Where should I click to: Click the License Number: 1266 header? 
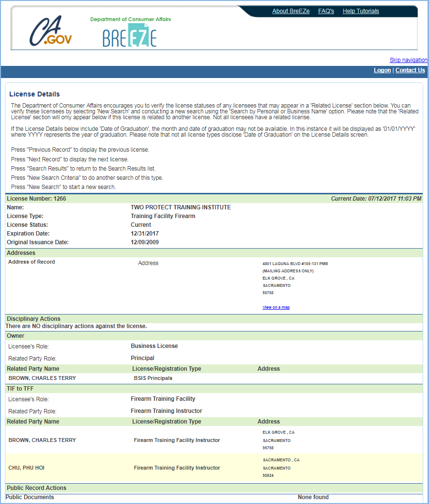point(36,199)
